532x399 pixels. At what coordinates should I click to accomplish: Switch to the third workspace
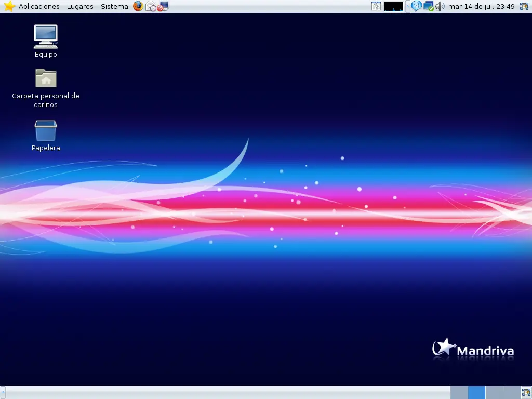(x=495, y=393)
